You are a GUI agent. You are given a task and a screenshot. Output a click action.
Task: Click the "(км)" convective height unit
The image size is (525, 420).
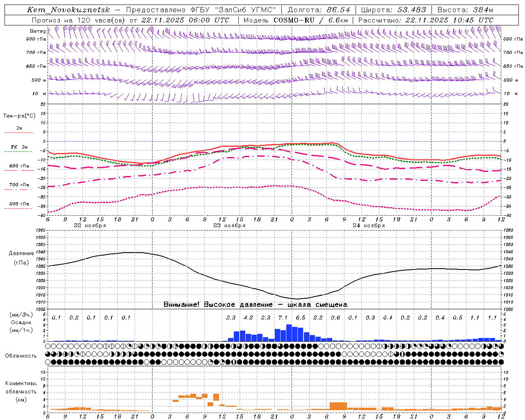tap(21, 399)
